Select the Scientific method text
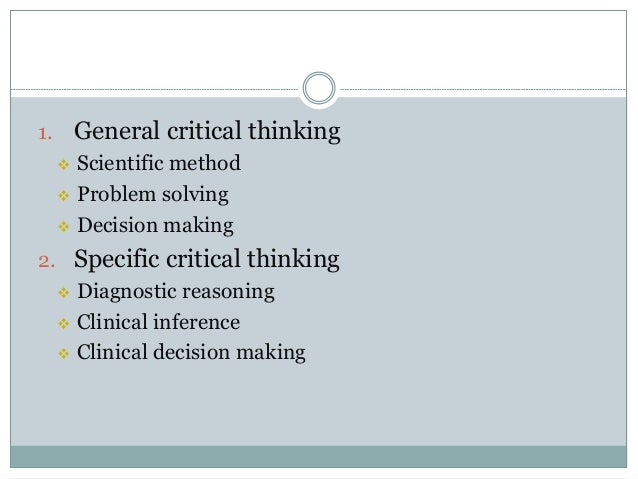The height and width of the screenshot is (479, 638). [x=159, y=162]
